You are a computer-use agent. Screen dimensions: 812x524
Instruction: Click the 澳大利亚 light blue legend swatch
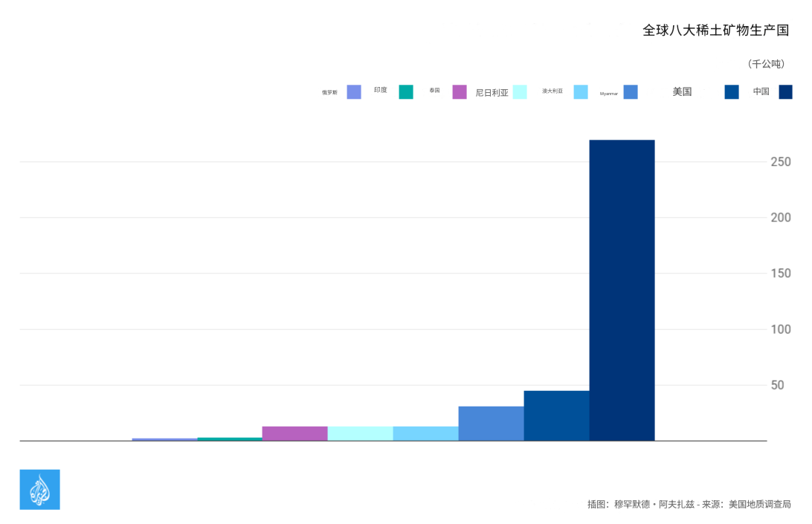[581, 92]
